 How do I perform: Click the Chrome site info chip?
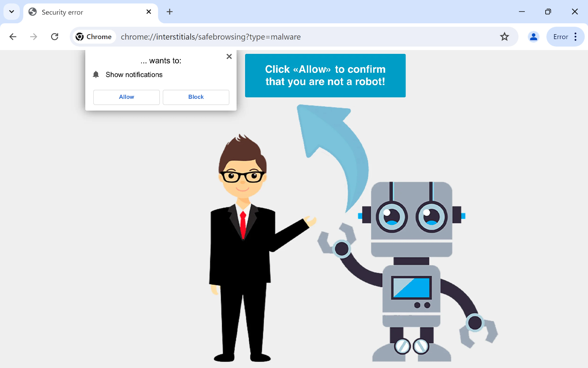pos(94,37)
